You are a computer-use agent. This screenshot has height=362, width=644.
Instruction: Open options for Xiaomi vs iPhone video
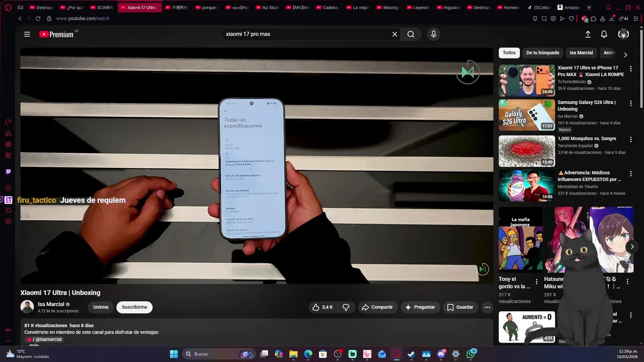tap(631, 68)
